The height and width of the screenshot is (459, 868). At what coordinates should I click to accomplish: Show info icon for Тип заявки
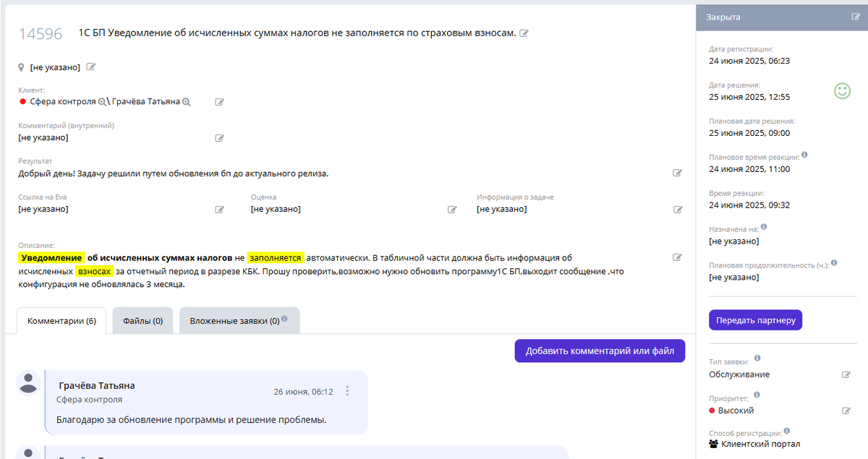tap(757, 359)
